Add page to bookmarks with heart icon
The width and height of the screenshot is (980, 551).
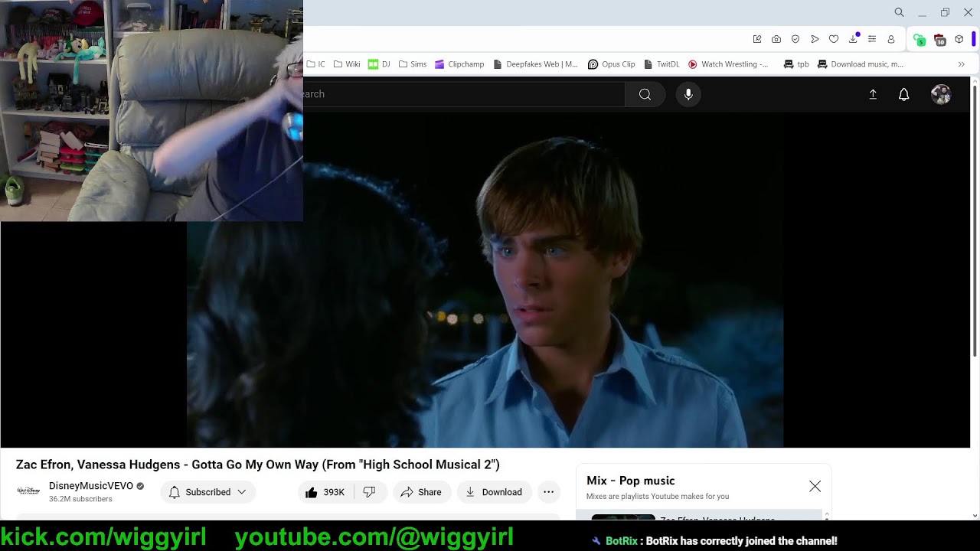(834, 39)
